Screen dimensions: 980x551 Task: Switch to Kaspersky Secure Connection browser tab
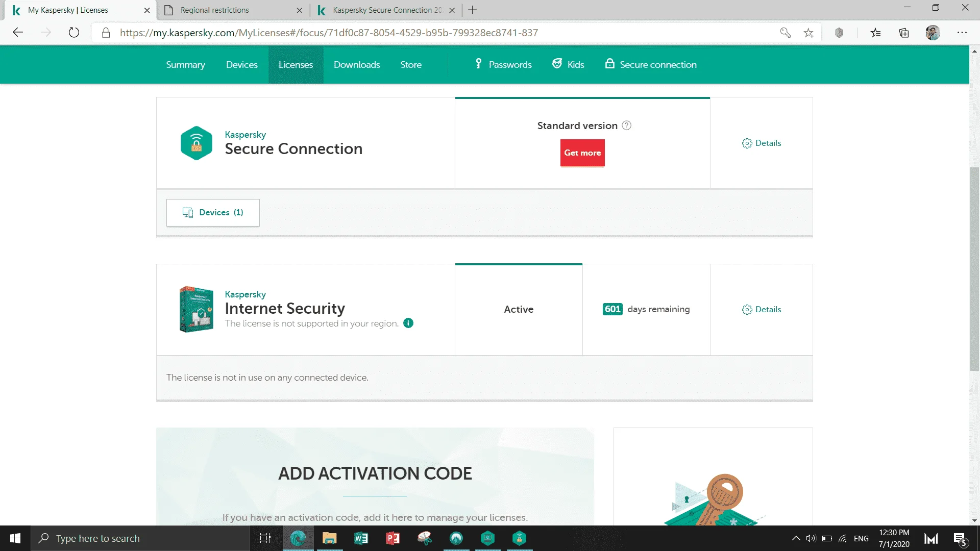click(x=386, y=10)
